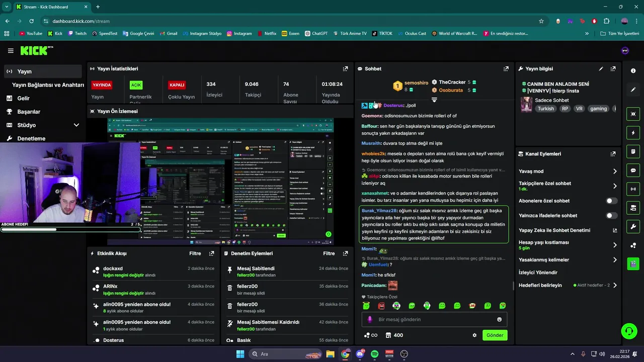Click the pencil icon in right sidebar

(x=633, y=89)
